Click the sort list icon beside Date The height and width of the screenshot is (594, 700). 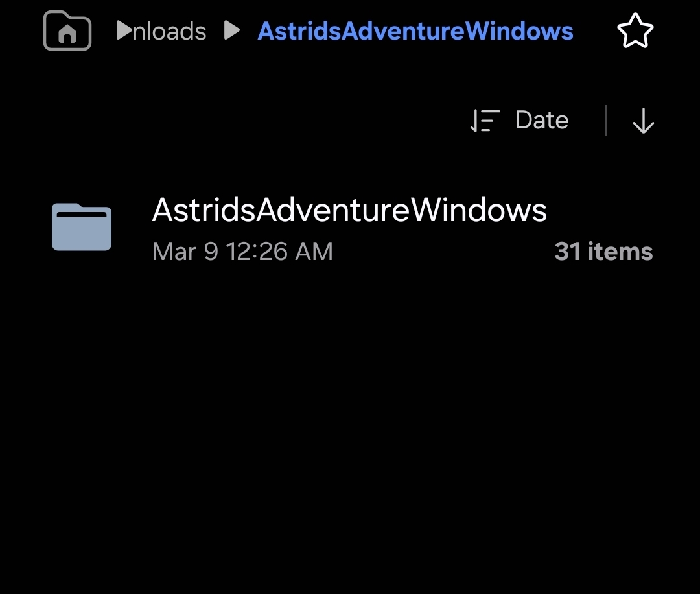coord(485,121)
